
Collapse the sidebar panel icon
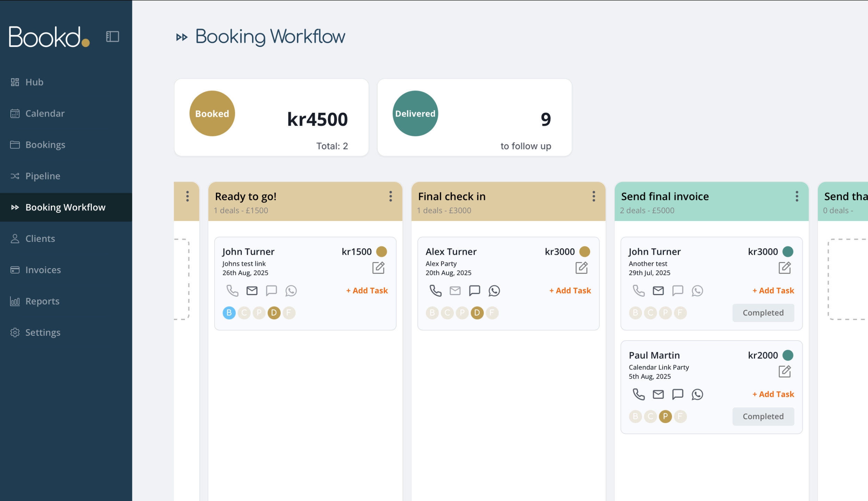pyautogui.click(x=112, y=37)
